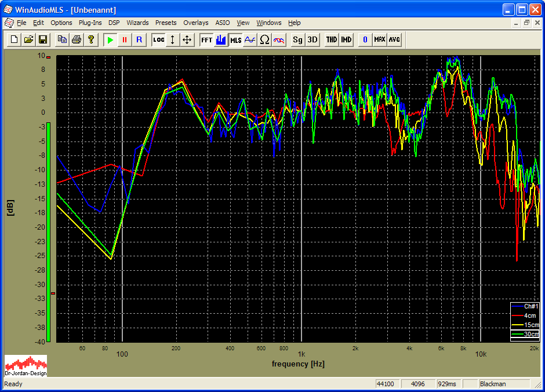
Task: Toggle AVG averaging in toolbar
Action: pos(394,39)
